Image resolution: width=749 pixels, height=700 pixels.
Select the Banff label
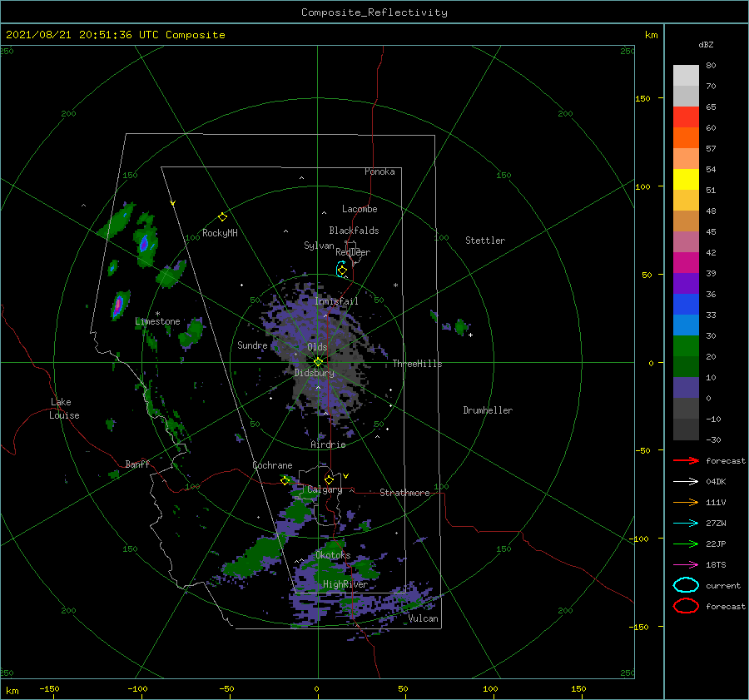(x=137, y=464)
